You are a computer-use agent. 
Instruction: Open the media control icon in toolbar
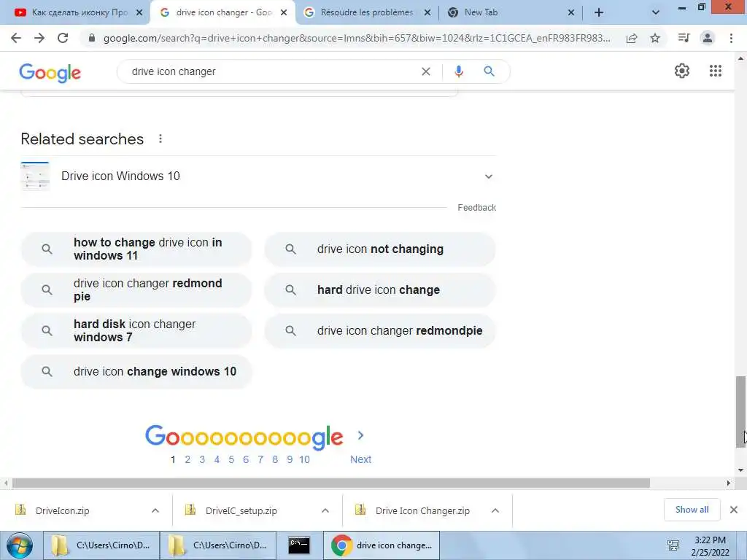[x=684, y=38]
